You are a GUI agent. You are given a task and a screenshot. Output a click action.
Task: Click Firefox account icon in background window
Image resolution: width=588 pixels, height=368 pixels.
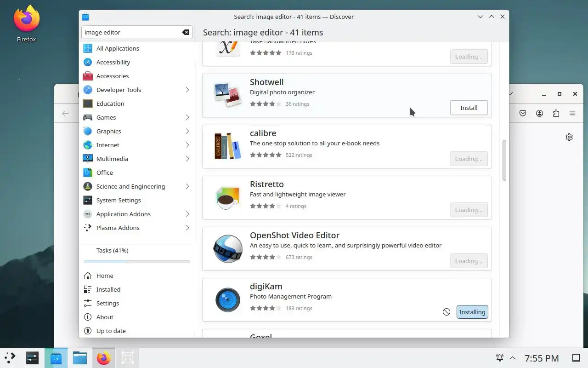pos(539,113)
